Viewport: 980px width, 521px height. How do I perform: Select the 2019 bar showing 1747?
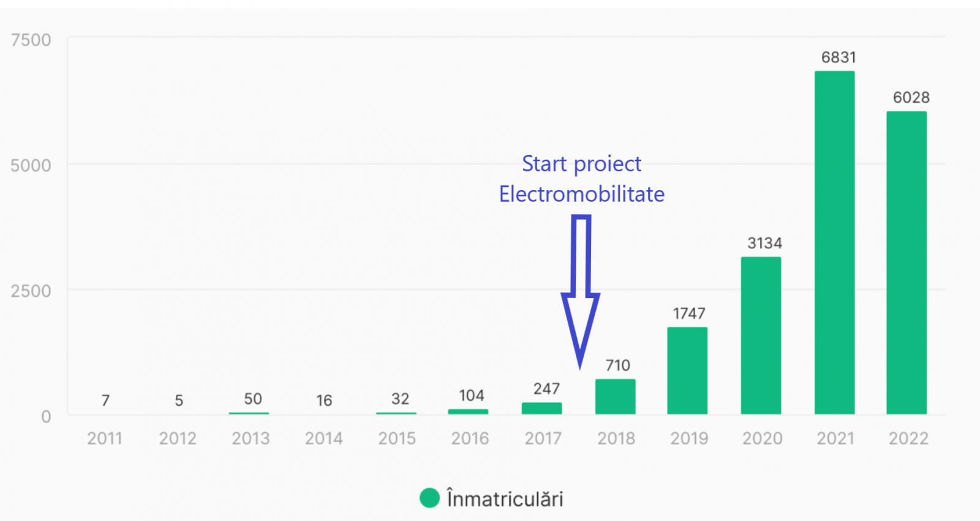[x=687, y=371]
